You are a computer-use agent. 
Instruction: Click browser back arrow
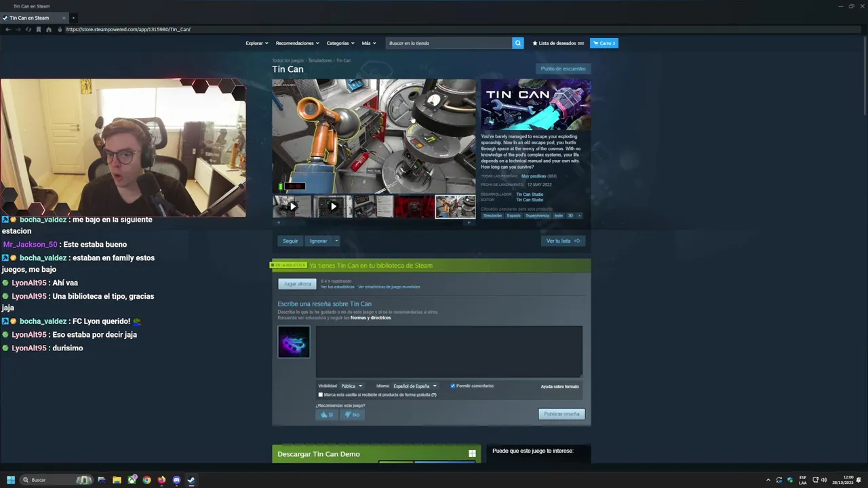(x=7, y=29)
